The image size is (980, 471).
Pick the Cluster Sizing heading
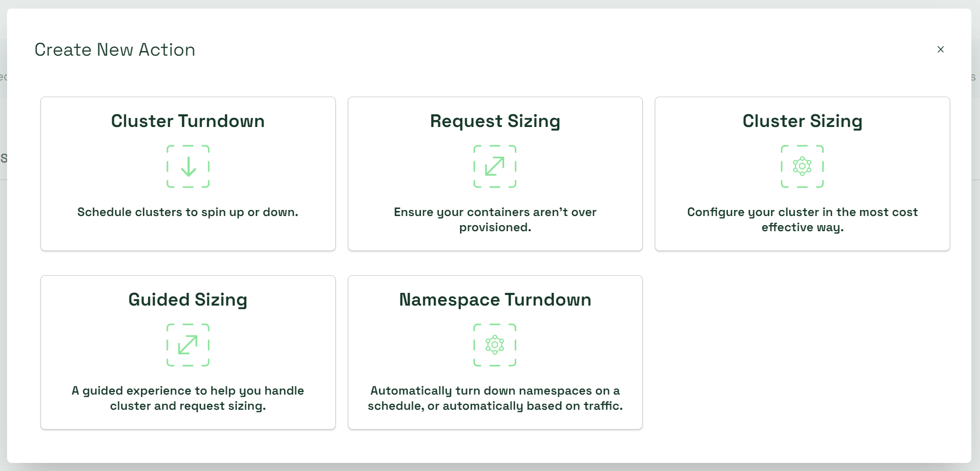click(803, 121)
